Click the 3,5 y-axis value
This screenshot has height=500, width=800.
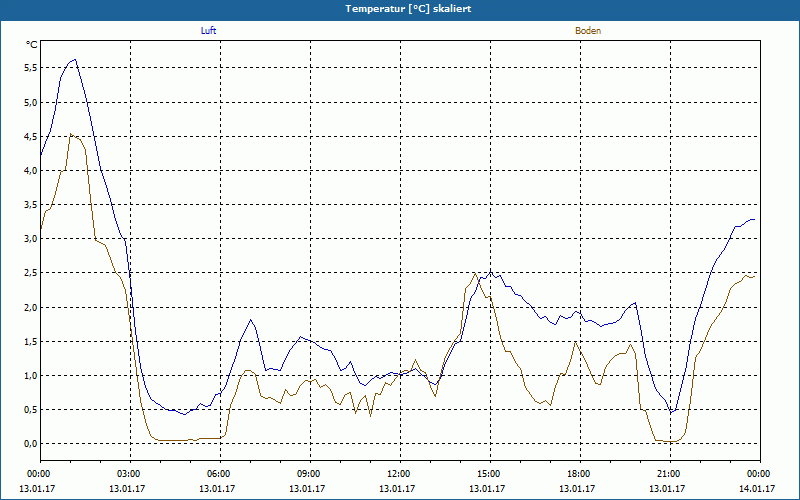pos(31,205)
